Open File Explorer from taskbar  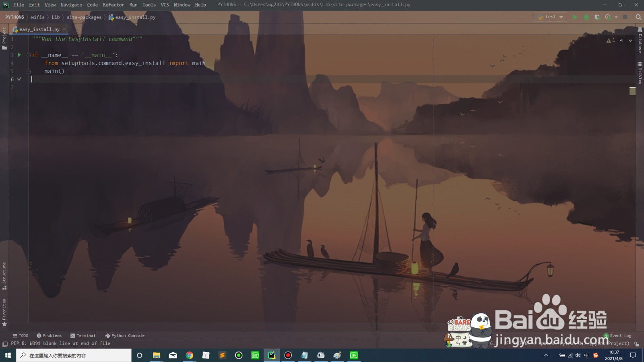click(x=157, y=355)
